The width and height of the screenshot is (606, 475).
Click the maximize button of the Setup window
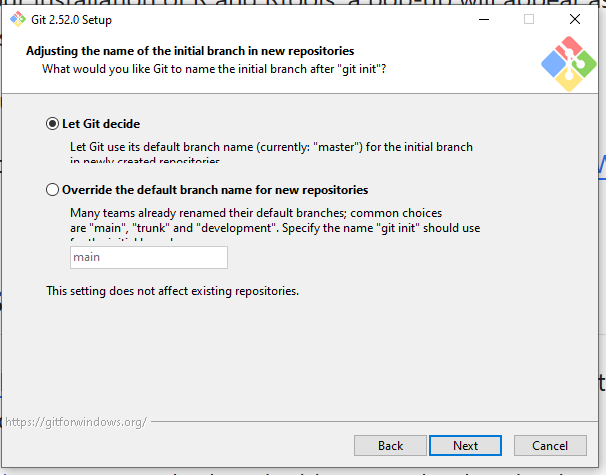click(x=529, y=19)
